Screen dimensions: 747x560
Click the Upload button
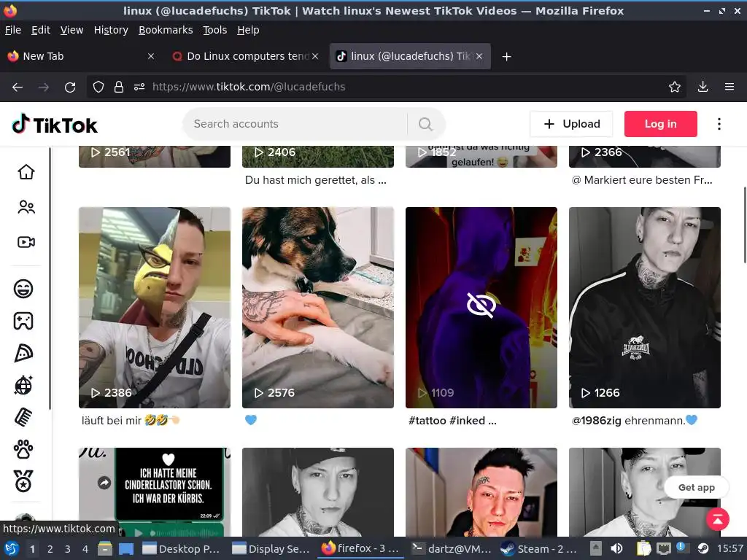571,124
